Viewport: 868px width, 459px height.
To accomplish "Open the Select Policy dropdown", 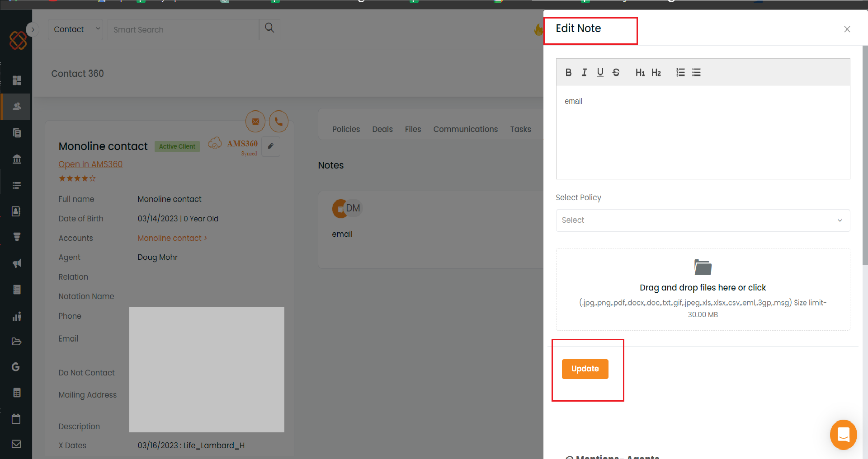I will (703, 220).
